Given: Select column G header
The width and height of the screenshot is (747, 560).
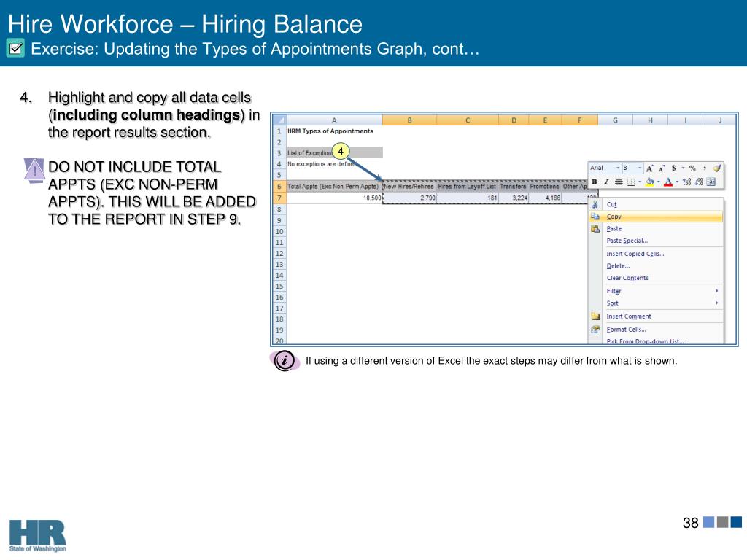Looking at the screenshot, I should pyautogui.click(x=615, y=120).
